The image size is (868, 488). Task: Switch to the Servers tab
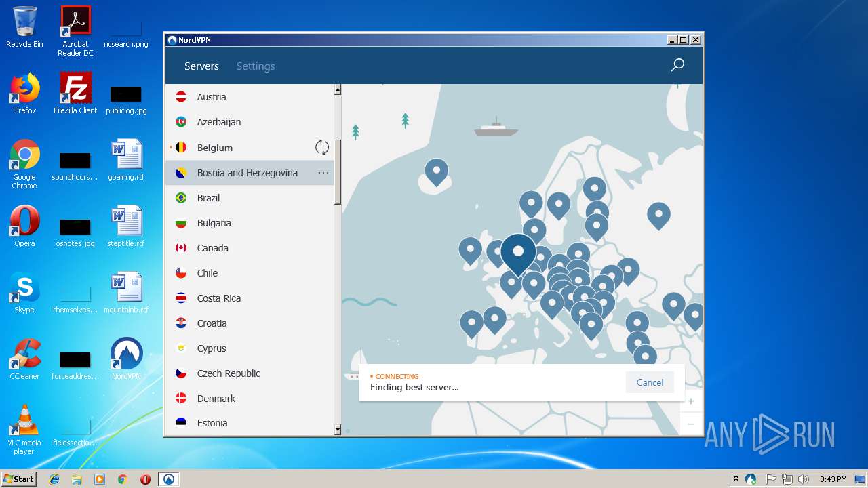point(201,66)
